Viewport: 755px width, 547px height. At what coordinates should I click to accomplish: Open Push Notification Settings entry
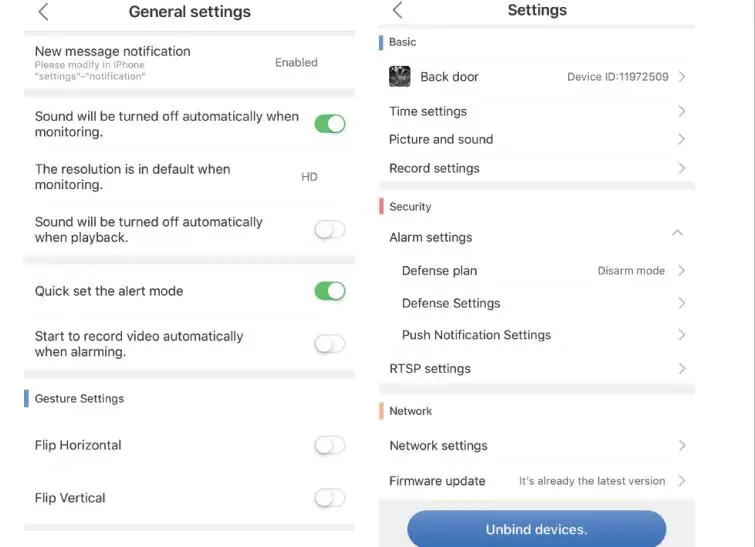[537, 335]
